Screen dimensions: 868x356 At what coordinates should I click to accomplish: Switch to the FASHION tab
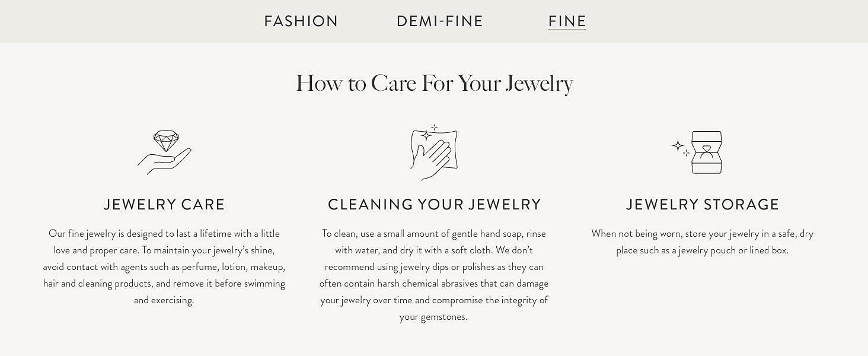(301, 21)
